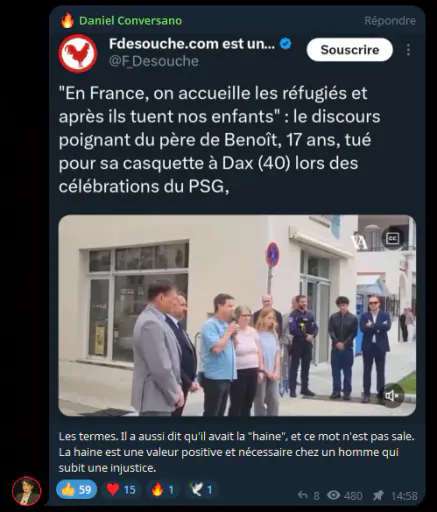Click the dove emoji reaction
Image resolution: width=437 pixels, height=512 pixels.
click(201, 489)
